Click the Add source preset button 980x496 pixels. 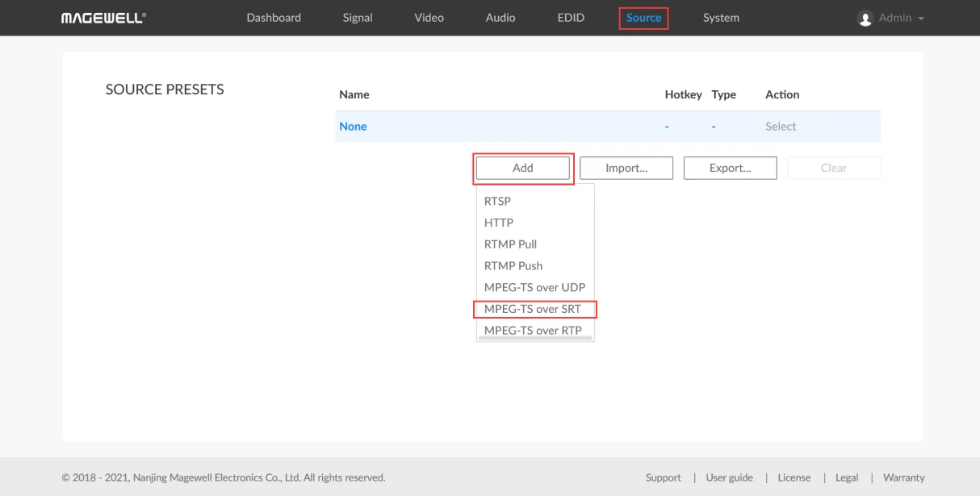point(523,168)
